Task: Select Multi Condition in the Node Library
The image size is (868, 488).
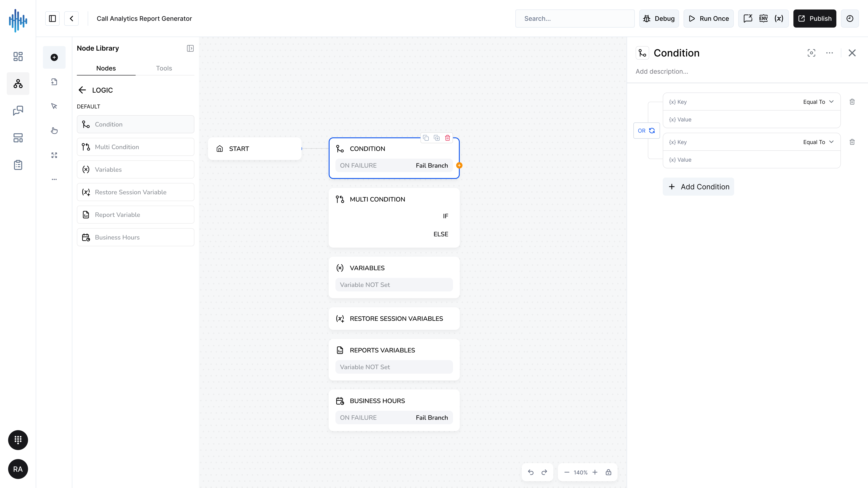Action: (x=135, y=147)
